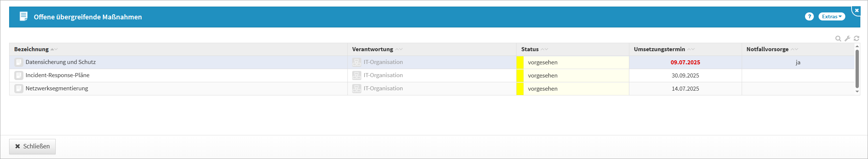Click the document icon beside Datensicherung und Schutz
Screen dimensions: 868x159
coord(19,63)
